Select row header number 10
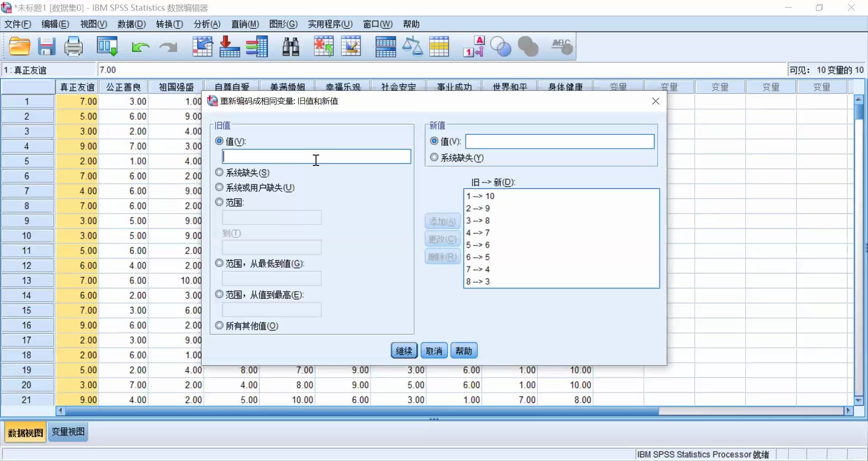The width and height of the screenshot is (868, 461). tap(27, 235)
